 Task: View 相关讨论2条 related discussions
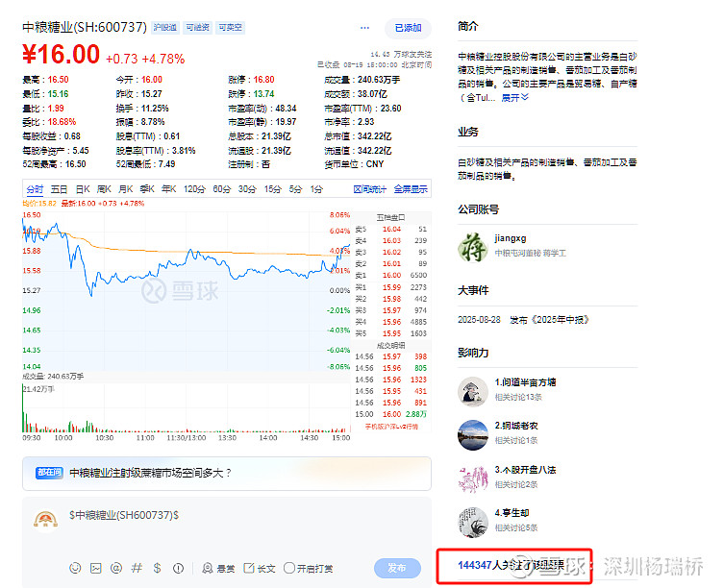(515, 484)
